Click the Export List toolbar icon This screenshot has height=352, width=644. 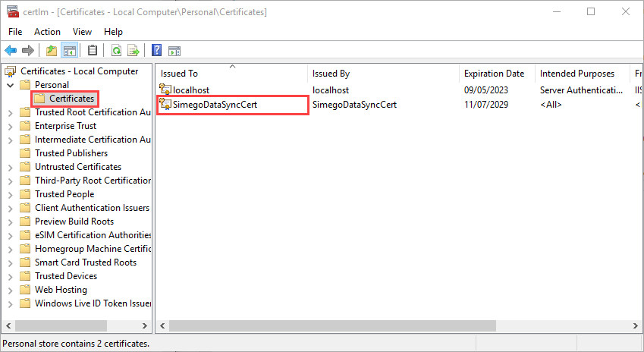[x=134, y=51]
